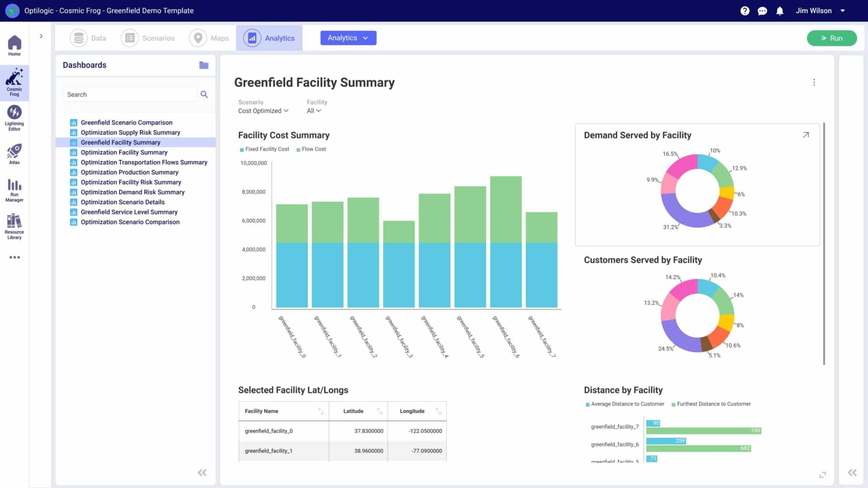Click the notifications bell icon
Viewport: 868px width, 488px height.
779,11
